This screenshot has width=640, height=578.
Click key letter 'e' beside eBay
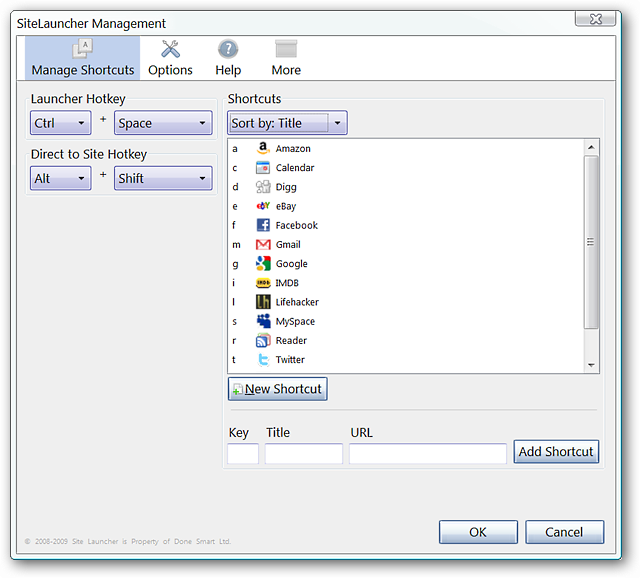pyautogui.click(x=235, y=207)
